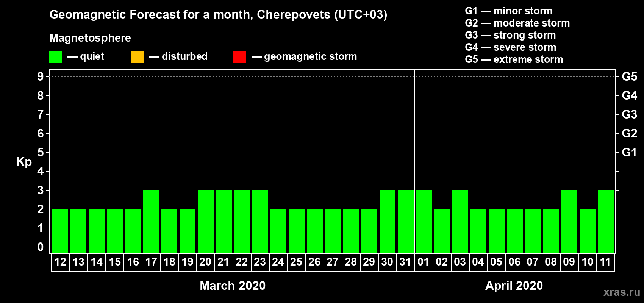Viewport: 644px width, 303px height.
Task: Click the 'G1 — minor storm' legend text
Action: [x=509, y=11]
